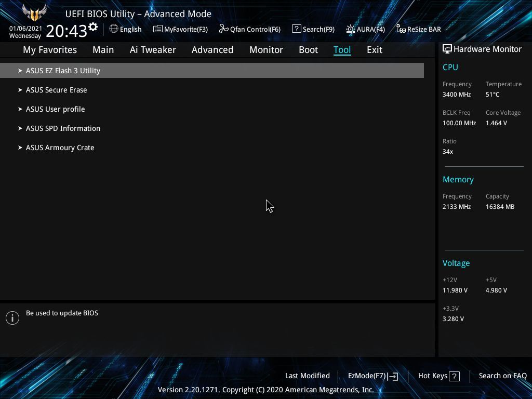532x399 pixels.
Task: Click the CPU section heading
Action: click(x=450, y=67)
